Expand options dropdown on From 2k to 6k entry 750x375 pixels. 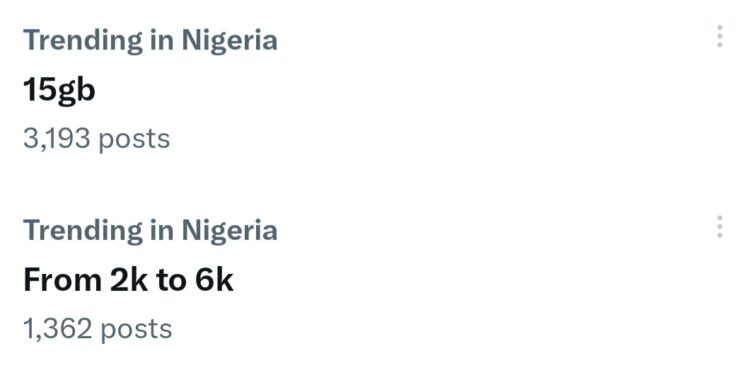[x=719, y=227]
